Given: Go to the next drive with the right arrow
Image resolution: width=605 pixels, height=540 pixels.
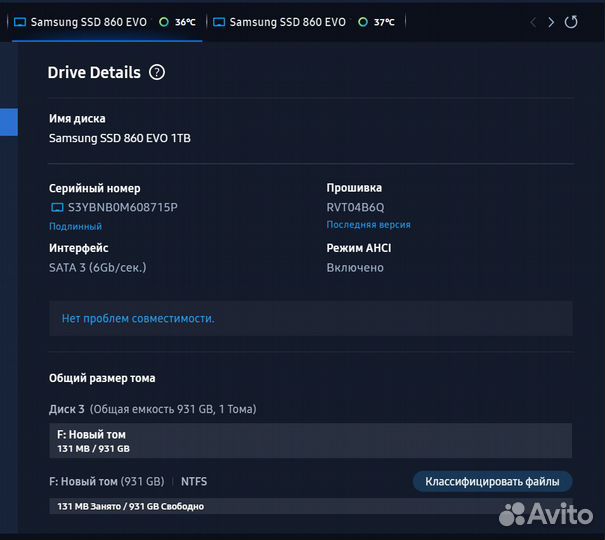Looking at the screenshot, I should tap(551, 22).
